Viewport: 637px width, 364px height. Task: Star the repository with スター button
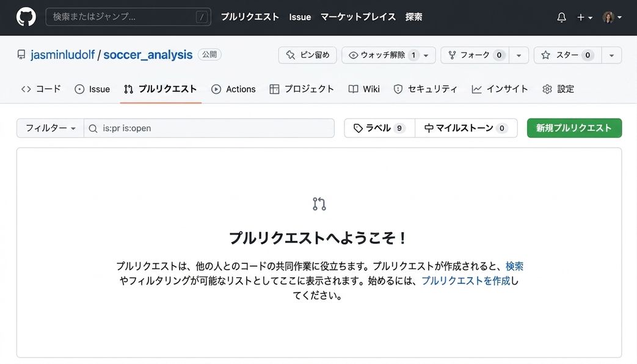coord(567,55)
